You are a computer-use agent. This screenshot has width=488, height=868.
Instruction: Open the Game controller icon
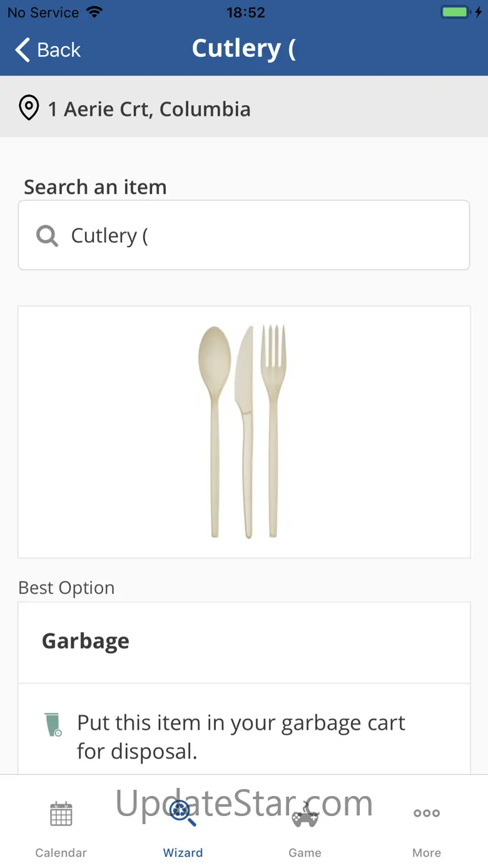(305, 814)
